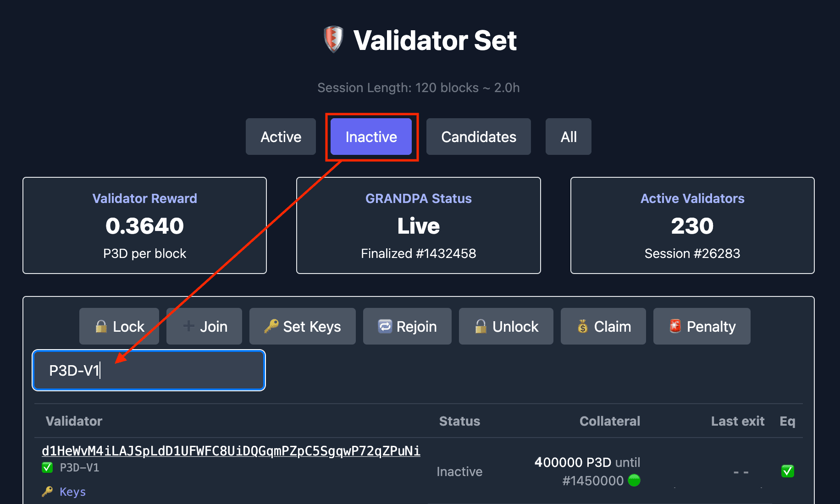Click the green status dot beside #1450000
The height and width of the screenshot is (504, 840).
click(634, 481)
